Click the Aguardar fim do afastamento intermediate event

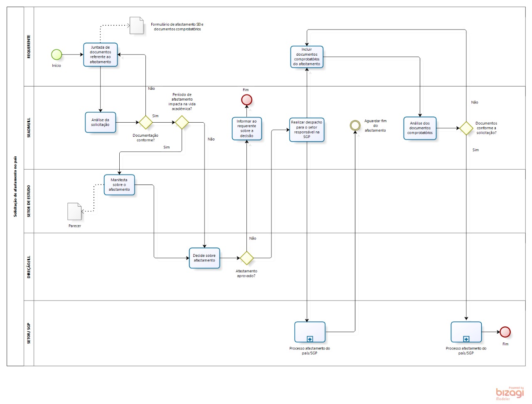tap(355, 125)
